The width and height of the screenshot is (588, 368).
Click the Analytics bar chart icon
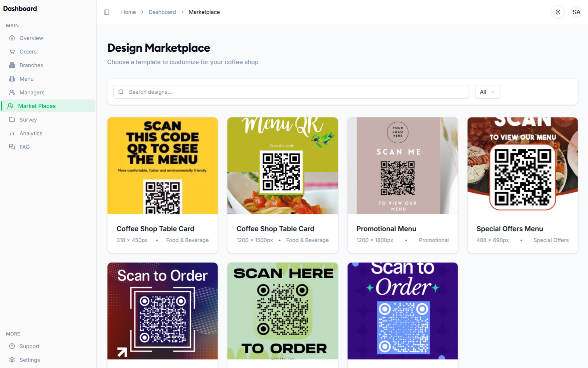(12, 133)
